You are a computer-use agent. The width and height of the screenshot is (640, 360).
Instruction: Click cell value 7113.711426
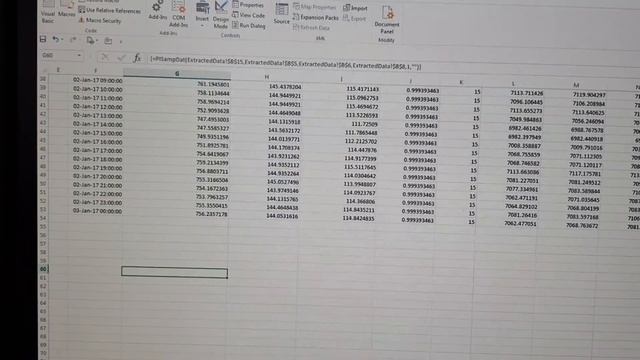(527, 93)
